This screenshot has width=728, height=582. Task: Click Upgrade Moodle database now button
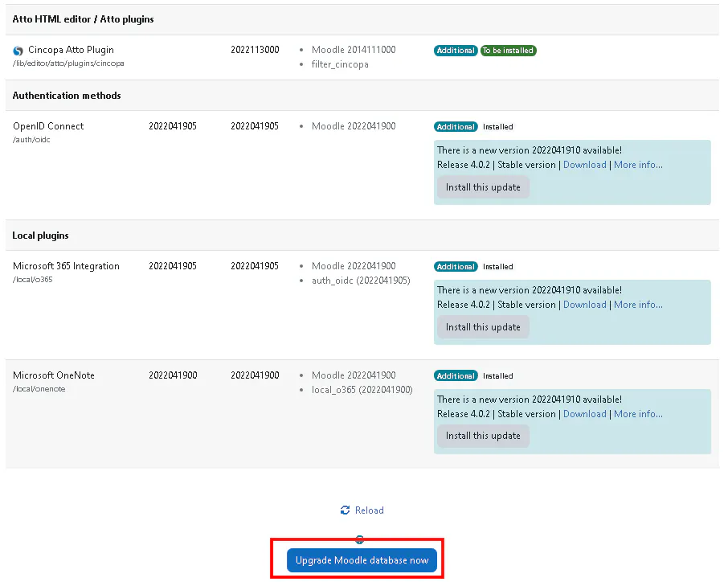pyautogui.click(x=362, y=560)
